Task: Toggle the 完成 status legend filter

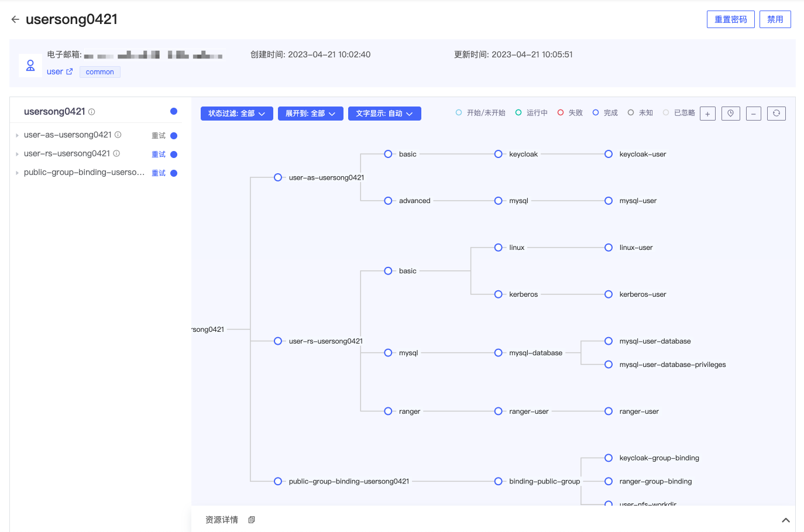Action: (x=605, y=113)
